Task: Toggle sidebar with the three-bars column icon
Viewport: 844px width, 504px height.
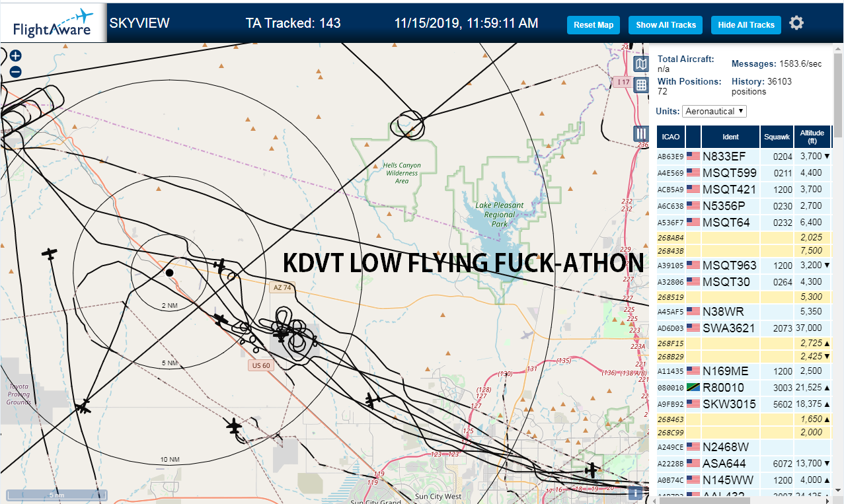Action: (x=640, y=134)
